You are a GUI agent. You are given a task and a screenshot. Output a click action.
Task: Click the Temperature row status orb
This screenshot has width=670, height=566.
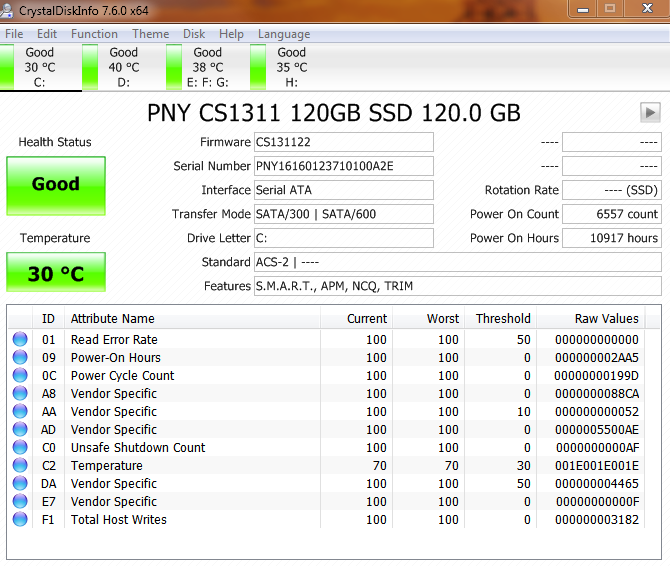(x=20, y=465)
